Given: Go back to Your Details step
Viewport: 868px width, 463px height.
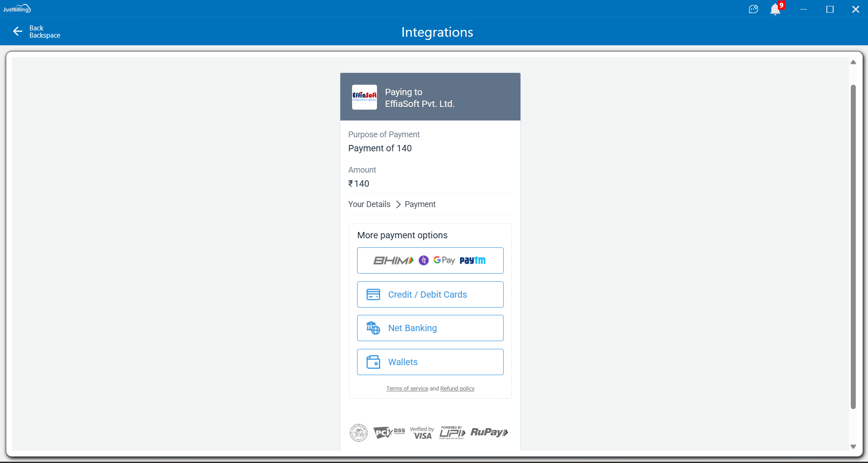Looking at the screenshot, I should pos(369,204).
